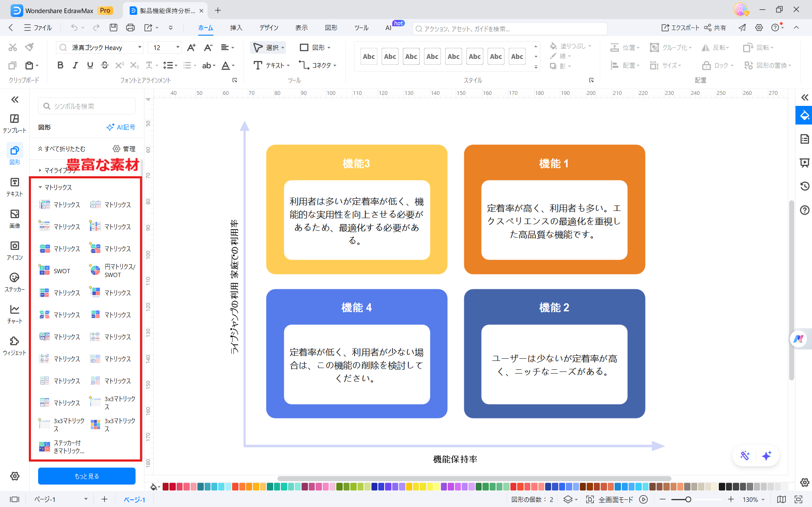
Task: Open the アイコン sidebar panel
Action: pos(14,250)
